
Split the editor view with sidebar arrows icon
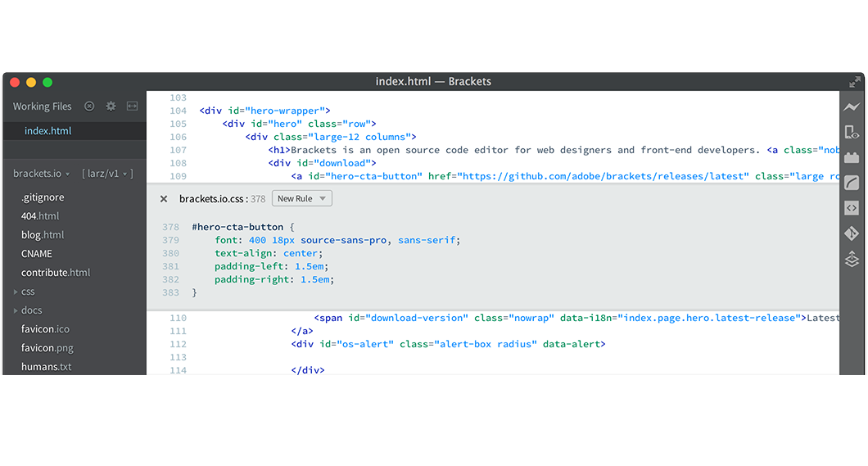133,106
